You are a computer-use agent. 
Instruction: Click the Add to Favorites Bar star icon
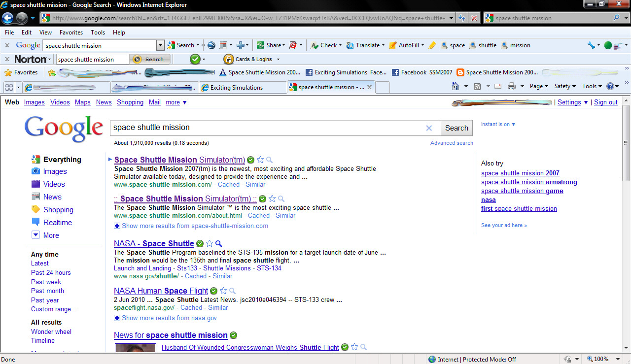pyautogui.click(x=52, y=72)
